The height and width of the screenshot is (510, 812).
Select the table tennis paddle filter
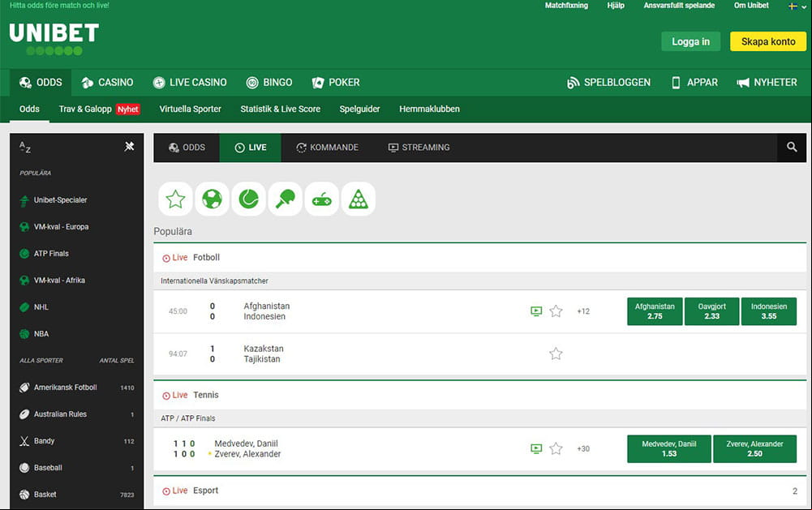click(x=286, y=199)
